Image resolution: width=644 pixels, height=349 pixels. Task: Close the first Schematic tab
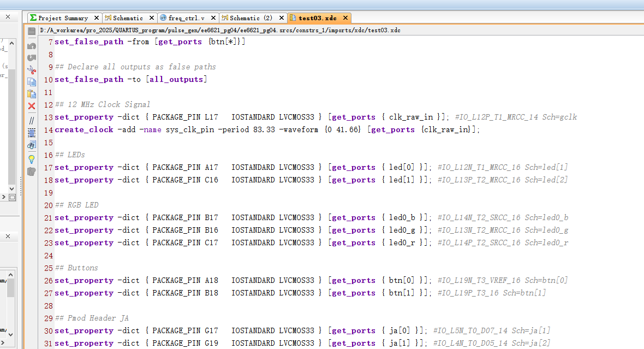tap(152, 17)
